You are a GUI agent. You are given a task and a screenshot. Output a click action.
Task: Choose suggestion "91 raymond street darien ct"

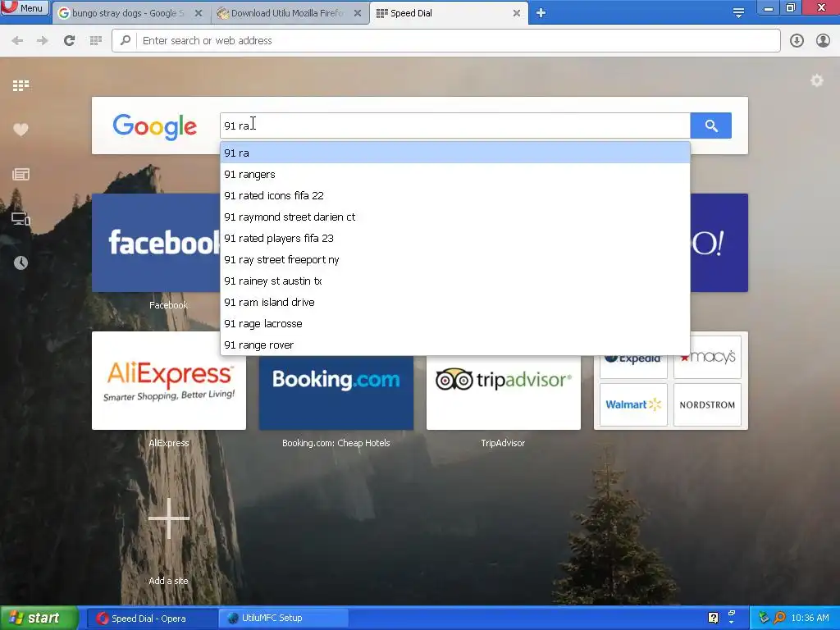pyautogui.click(x=454, y=217)
